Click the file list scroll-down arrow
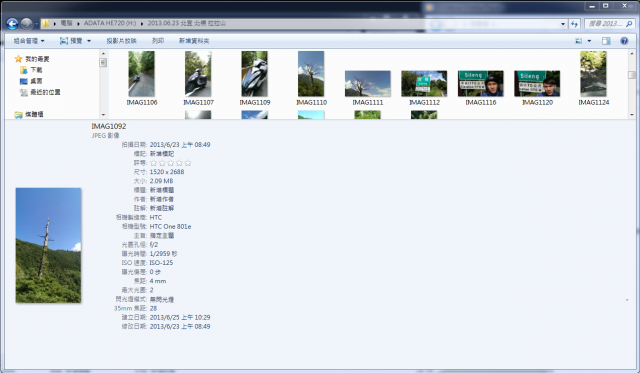640x373 pixels. click(x=631, y=115)
